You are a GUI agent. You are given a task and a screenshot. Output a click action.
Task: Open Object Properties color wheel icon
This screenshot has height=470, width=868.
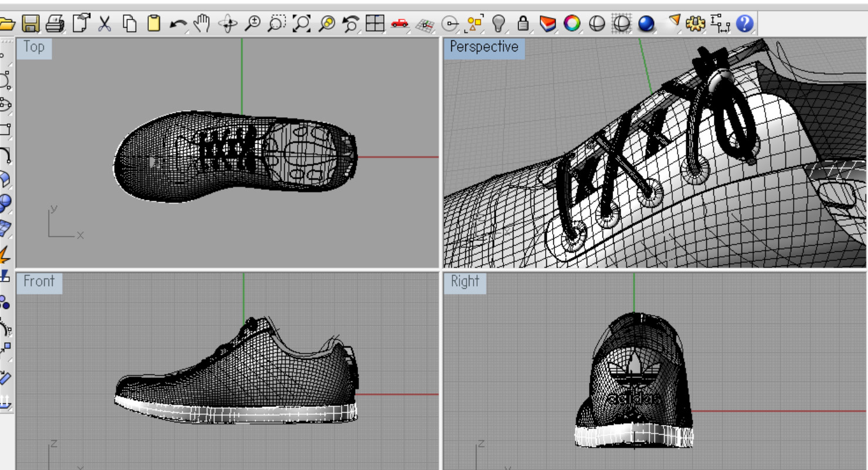point(572,23)
